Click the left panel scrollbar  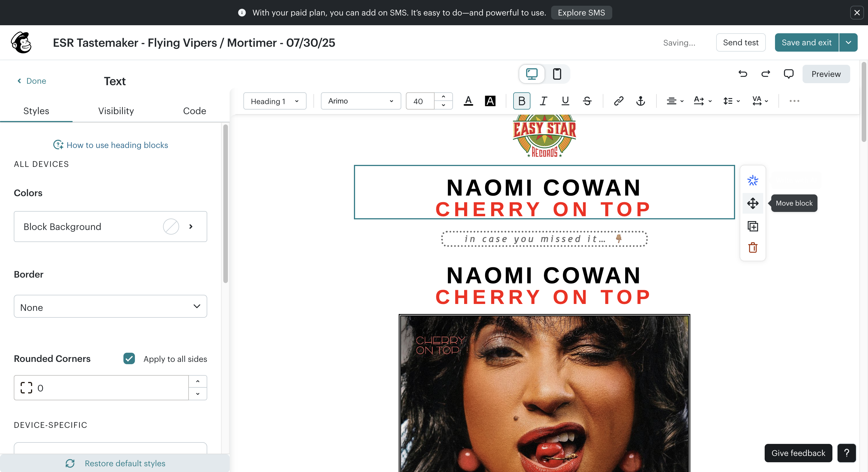coord(225,204)
